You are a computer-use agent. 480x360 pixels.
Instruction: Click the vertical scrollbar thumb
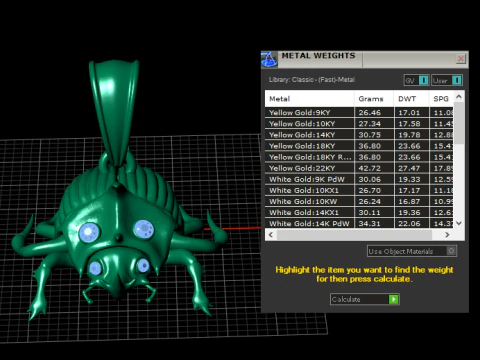point(459,123)
